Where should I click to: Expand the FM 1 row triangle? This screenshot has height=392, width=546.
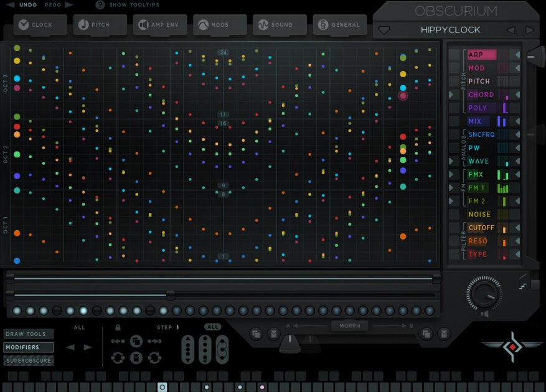point(451,188)
